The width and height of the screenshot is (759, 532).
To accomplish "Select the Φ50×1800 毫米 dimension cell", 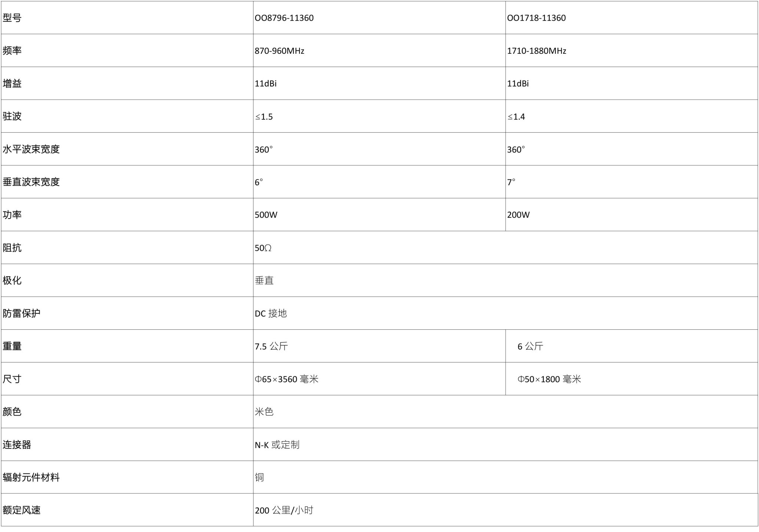I will [632, 379].
